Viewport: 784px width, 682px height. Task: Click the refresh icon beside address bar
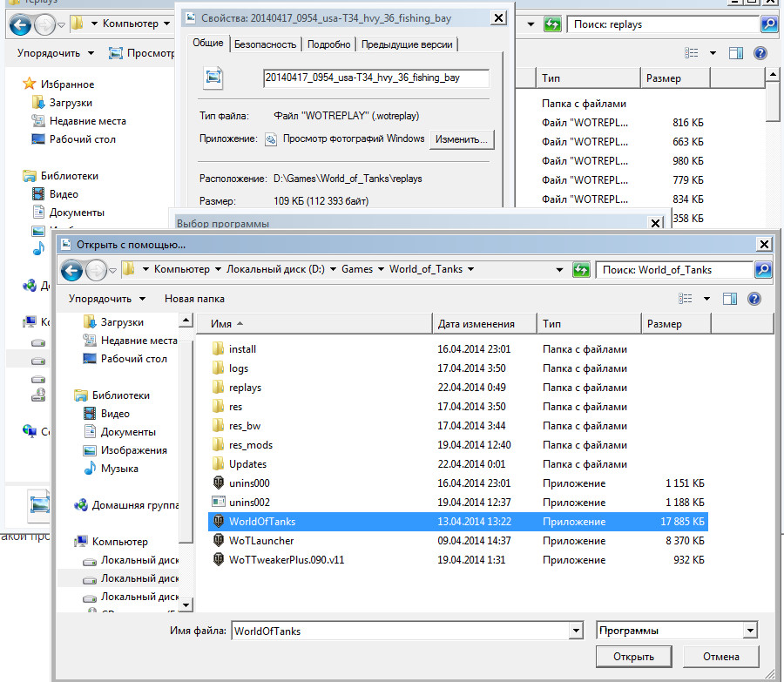click(x=581, y=270)
